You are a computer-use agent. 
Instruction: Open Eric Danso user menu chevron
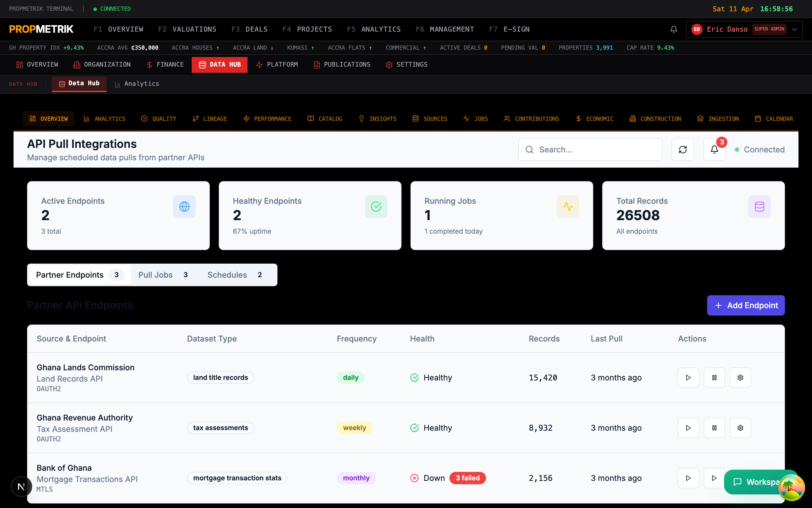tap(795, 29)
